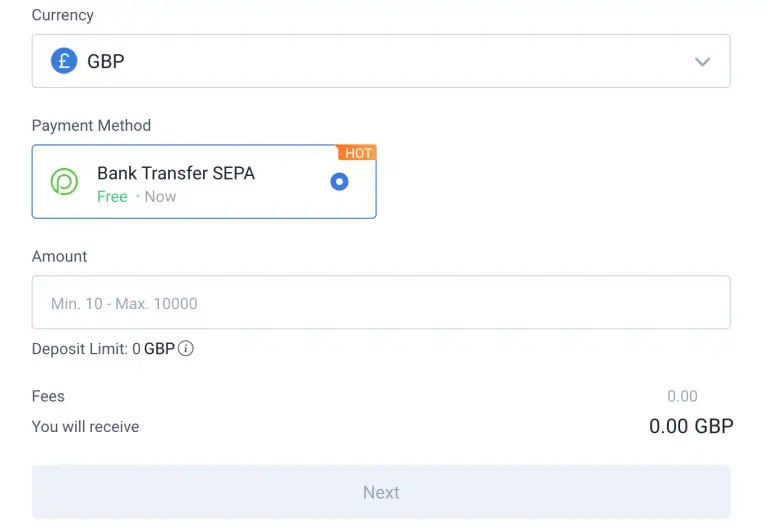Click the You will receive label
Image resolution: width=768 pixels, height=529 pixels.
pyautogui.click(x=85, y=427)
